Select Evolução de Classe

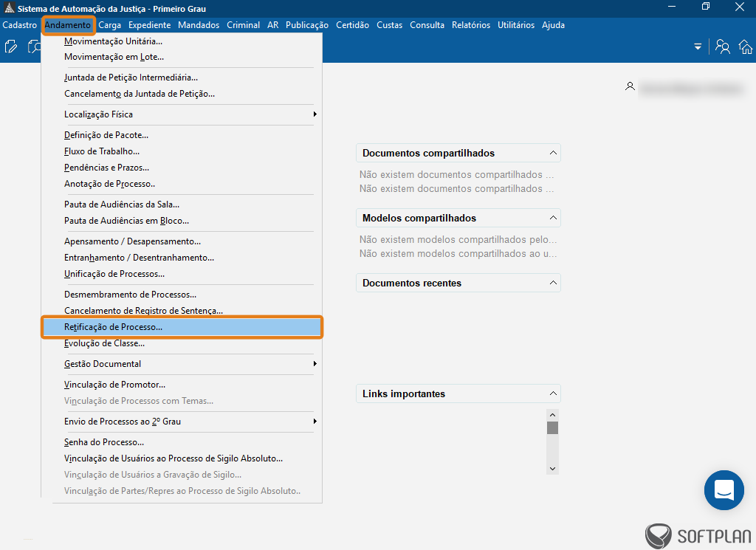(x=182, y=344)
